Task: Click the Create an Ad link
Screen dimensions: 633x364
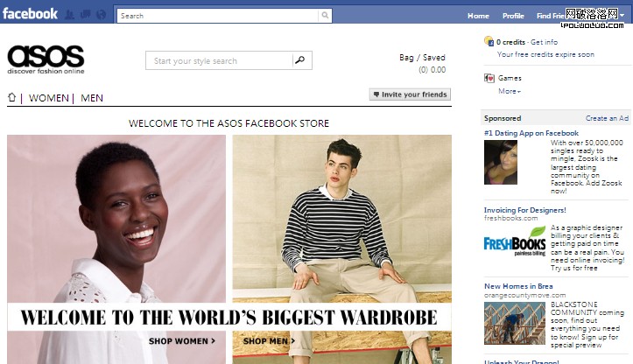Action: coord(607,118)
